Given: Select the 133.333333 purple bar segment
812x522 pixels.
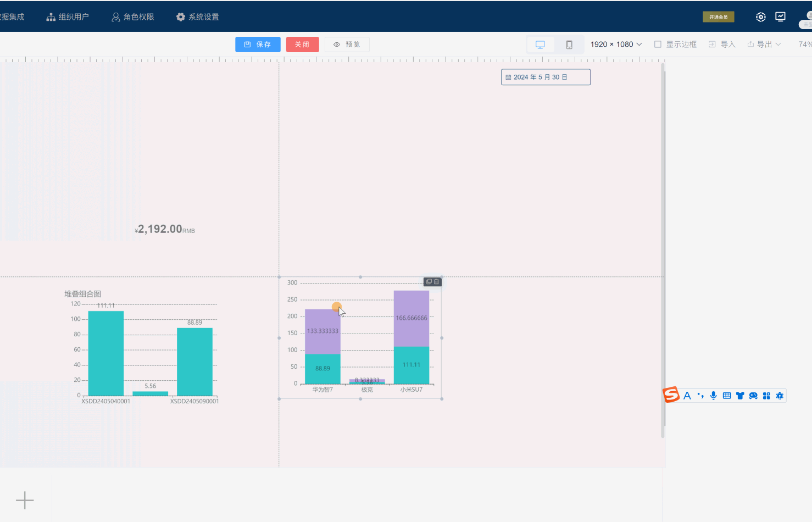Looking at the screenshot, I should 322,331.
